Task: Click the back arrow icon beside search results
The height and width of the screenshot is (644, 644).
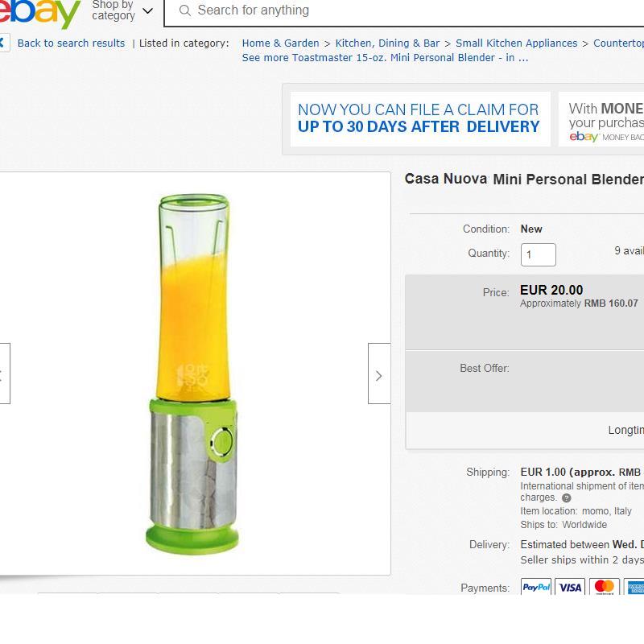Action: click(x=4, y=43)
